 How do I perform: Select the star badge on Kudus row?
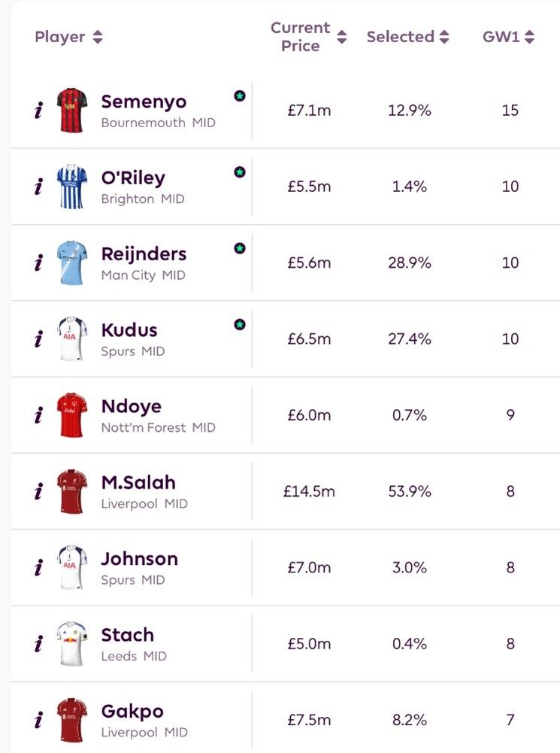coord(240,324)
